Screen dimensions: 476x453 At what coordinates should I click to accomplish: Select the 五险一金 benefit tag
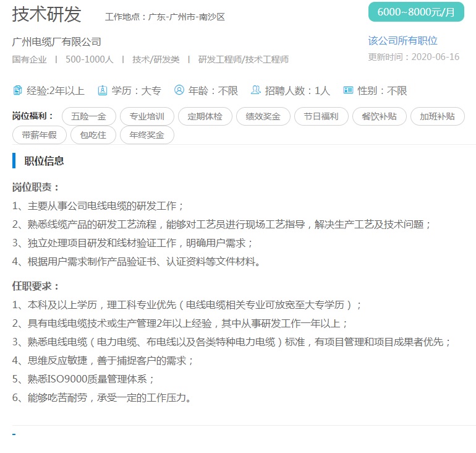click(88, 116)
